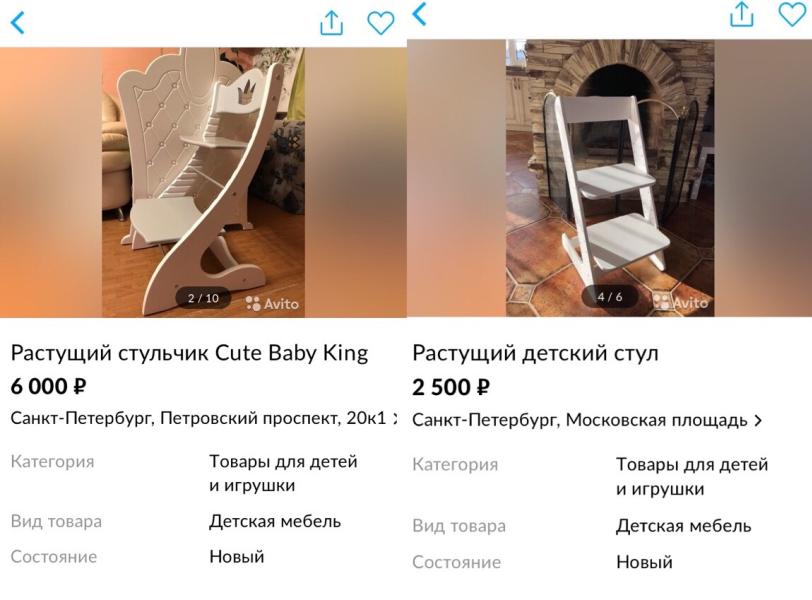Viewport: 812px width, 600px height.
Task: Select title Растущий стульчик Cute Baby King
Action: 190,353
